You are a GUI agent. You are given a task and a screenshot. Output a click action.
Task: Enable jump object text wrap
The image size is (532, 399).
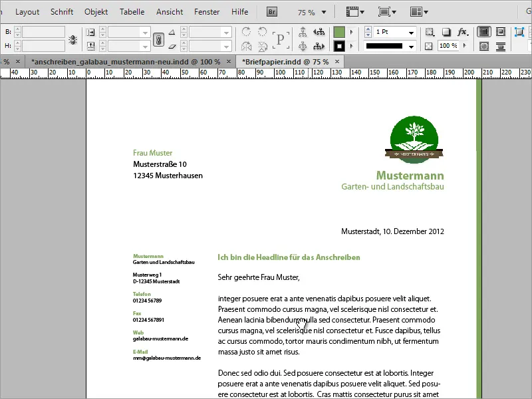pyautogui.click(x=501, y=46)
